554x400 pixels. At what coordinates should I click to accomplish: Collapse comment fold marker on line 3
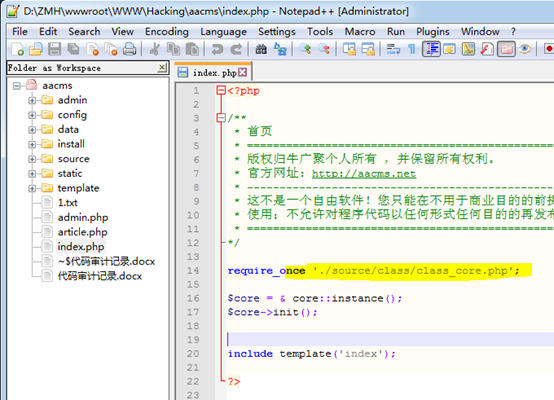click(221, 118)
